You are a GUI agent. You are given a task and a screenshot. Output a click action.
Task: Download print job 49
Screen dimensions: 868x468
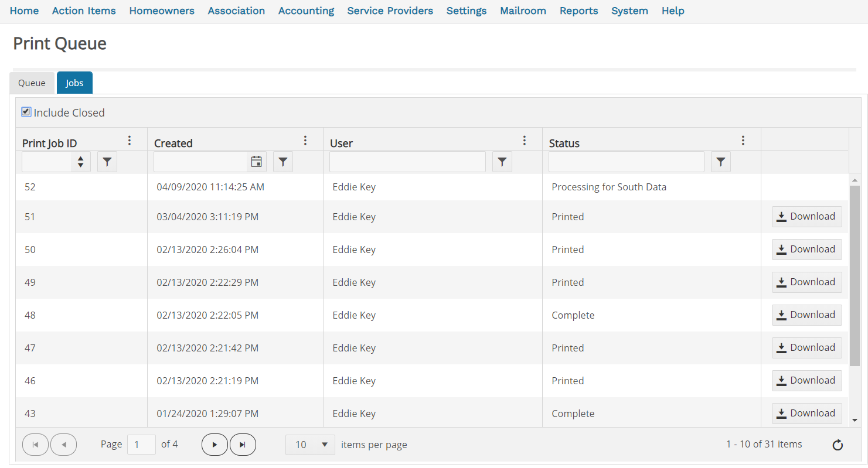[806, 282]
